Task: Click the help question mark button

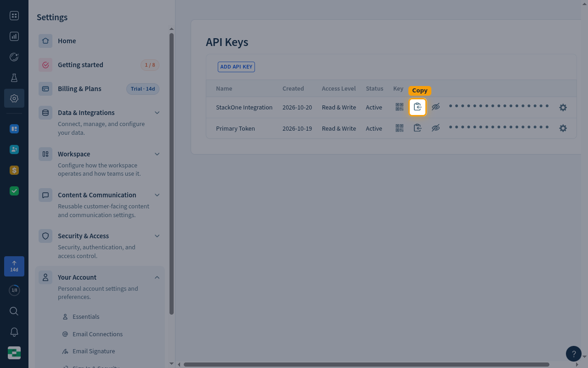Action: coord(574,354)
